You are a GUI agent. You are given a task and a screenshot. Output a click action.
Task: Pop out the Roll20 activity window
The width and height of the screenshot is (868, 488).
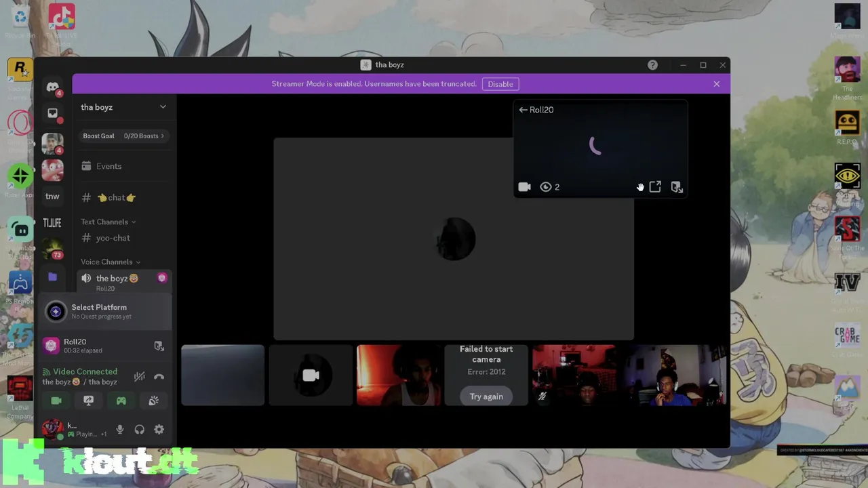click(x=655, y=187)
